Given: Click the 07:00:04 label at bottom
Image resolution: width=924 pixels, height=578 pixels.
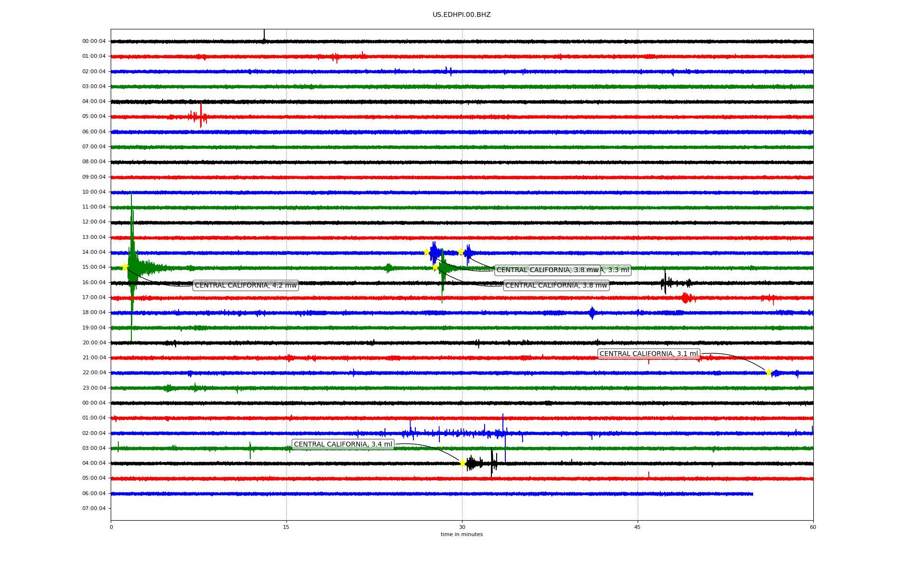Looking at the screenshot, I should (x=94, y=509).
